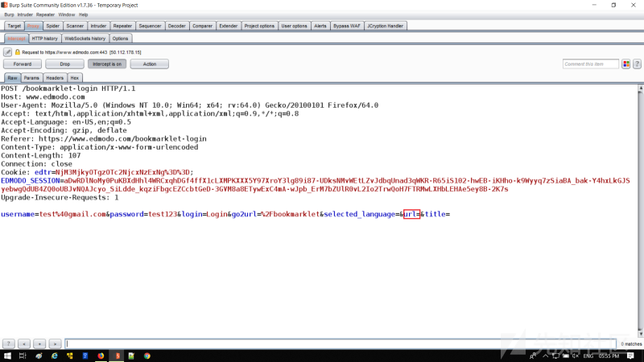Switch to the Hex view tab
This screenshot has width=644, height=362.
click(74, 77)
